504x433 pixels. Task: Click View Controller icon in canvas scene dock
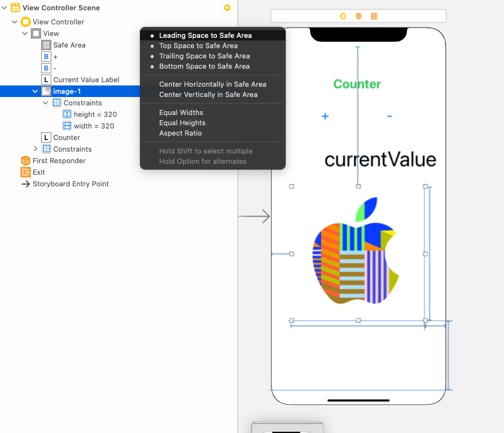[343, 16]
